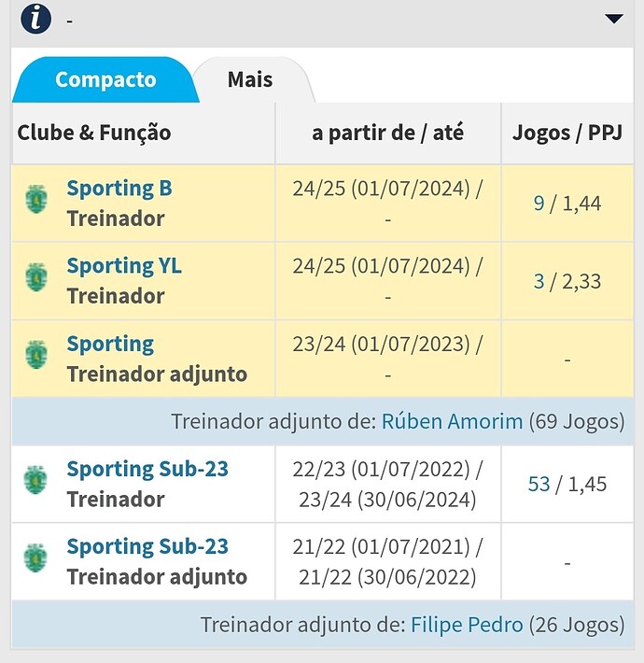Open the Sporting YL club link
This screenshot has width=644, height=663.
coord(124,266)
